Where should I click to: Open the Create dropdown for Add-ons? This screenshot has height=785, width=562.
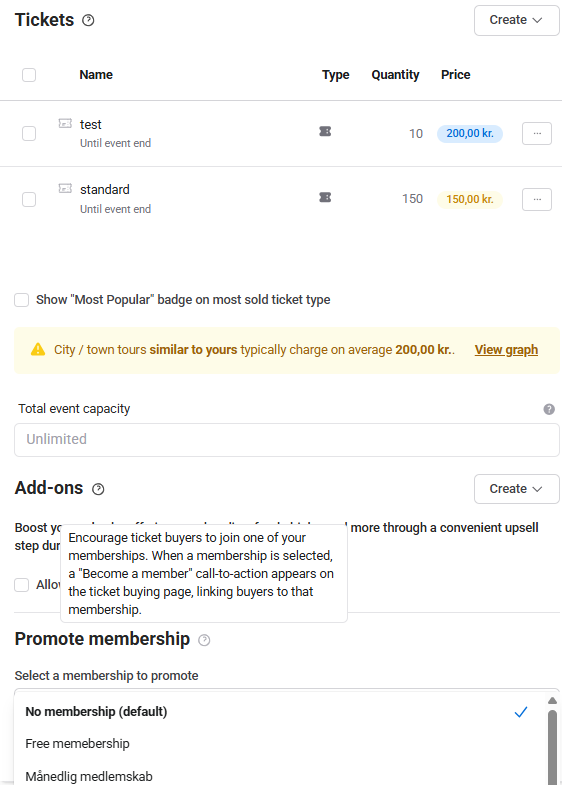click(x=516, y=489)
